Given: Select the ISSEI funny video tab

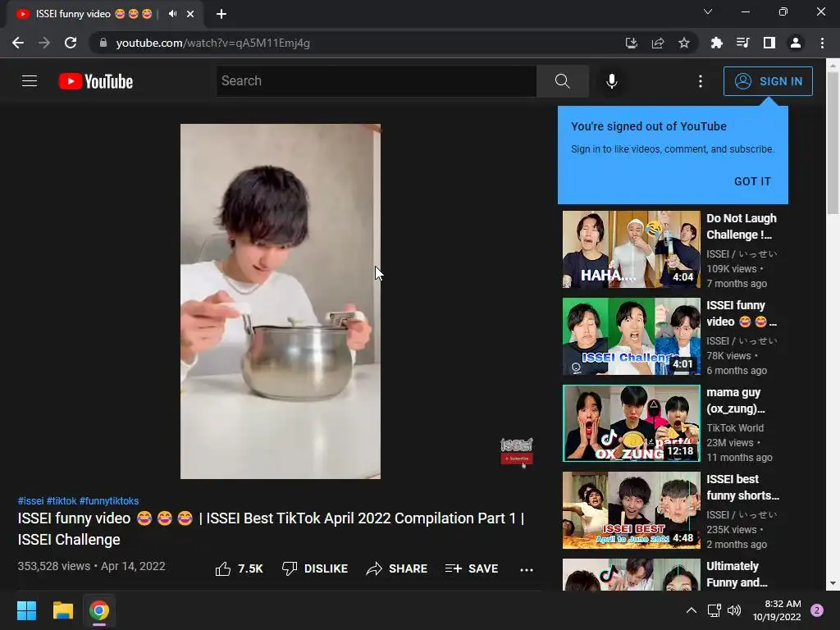Looking at the screenshot, I should coord(104,14).
